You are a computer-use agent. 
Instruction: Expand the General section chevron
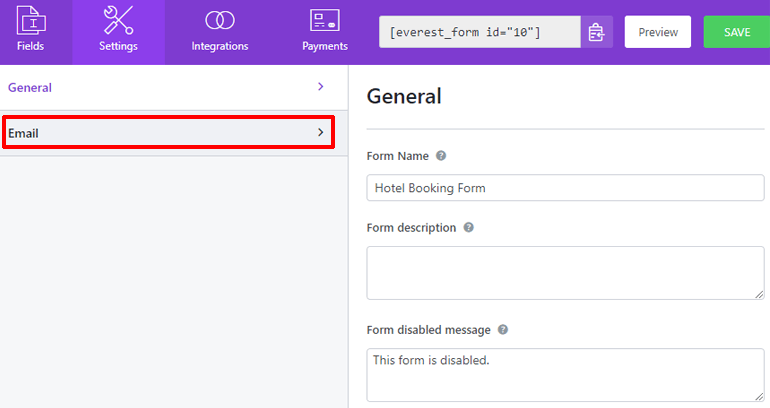(320, 87)
